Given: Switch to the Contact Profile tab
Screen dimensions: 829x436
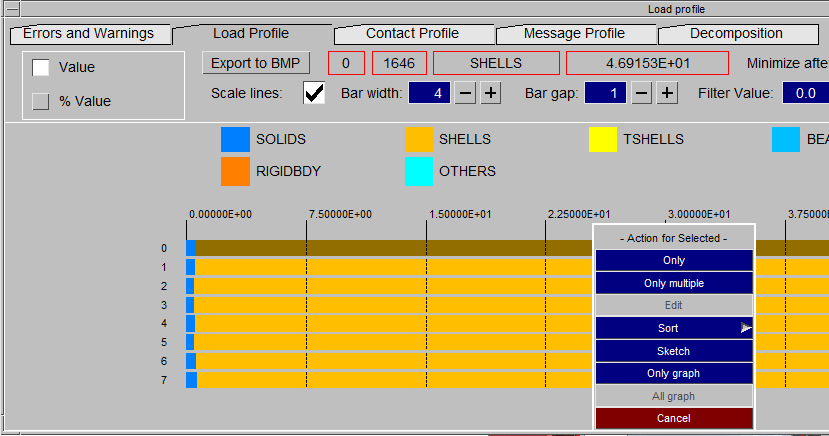Looking at the screenshot, I should (412, 33).
